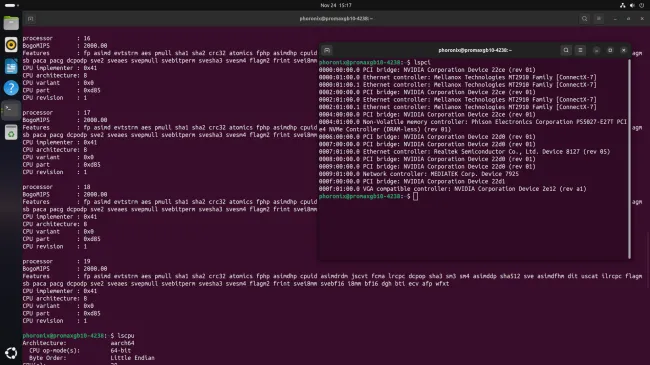This screenshot has height=365, width=650.
Task: Click the 'processor : 17' line
Action: [56, 112]
